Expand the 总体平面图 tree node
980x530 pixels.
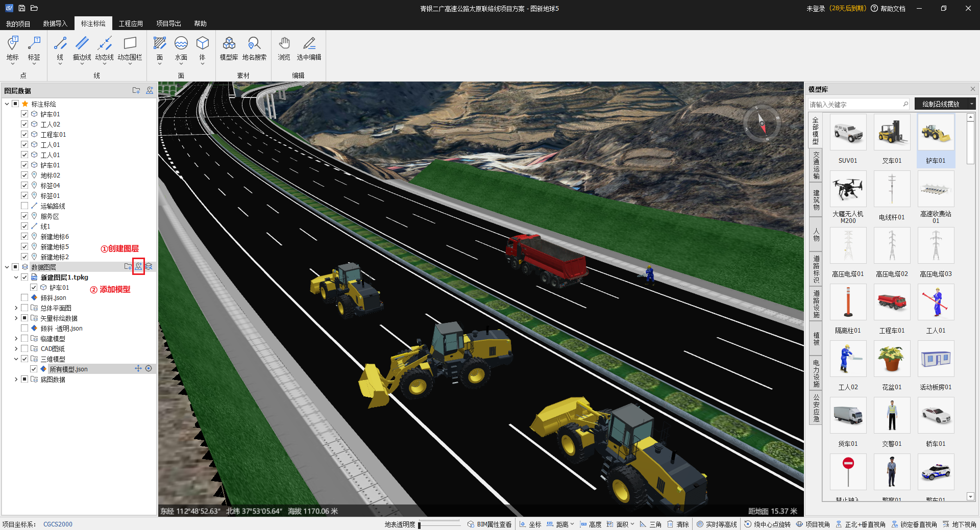[x=16, y=308]
